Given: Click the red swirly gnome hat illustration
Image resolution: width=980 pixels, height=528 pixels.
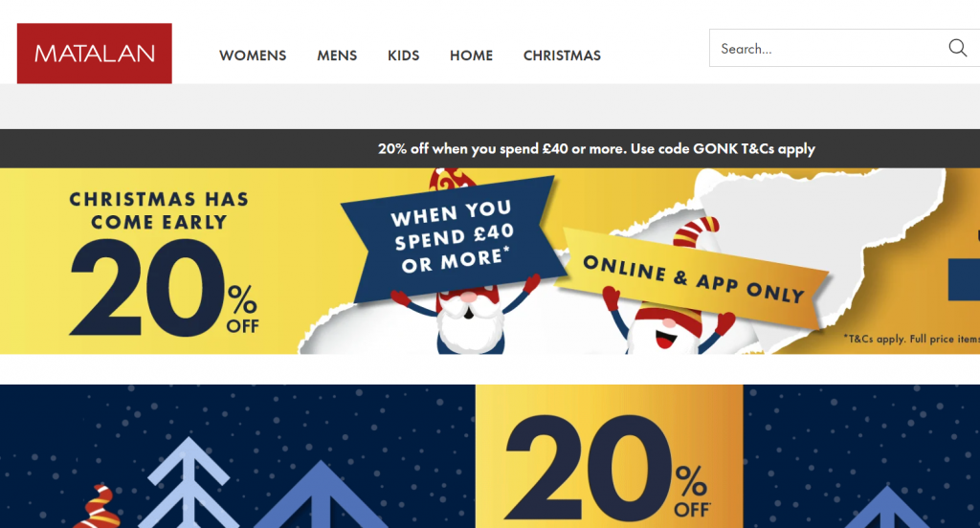Looking at the screenshot, I should [x=97, y=507].
